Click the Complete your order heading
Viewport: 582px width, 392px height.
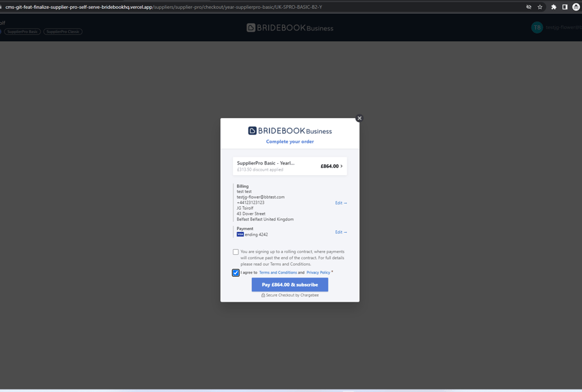pyautogui.click(x=290, y=142)
